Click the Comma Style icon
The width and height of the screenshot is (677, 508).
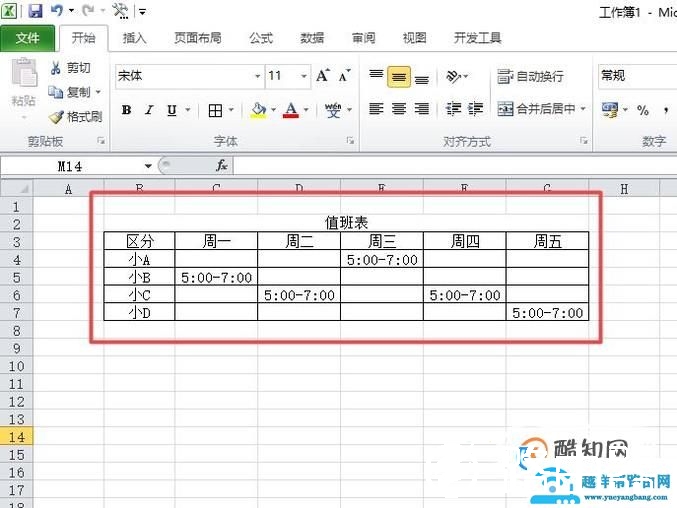pos(666,110)
